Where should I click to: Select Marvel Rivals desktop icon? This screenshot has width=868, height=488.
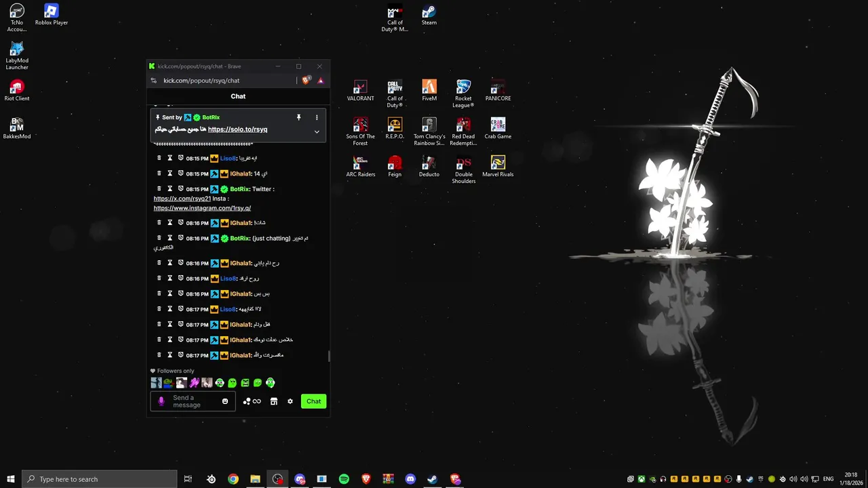498,167
